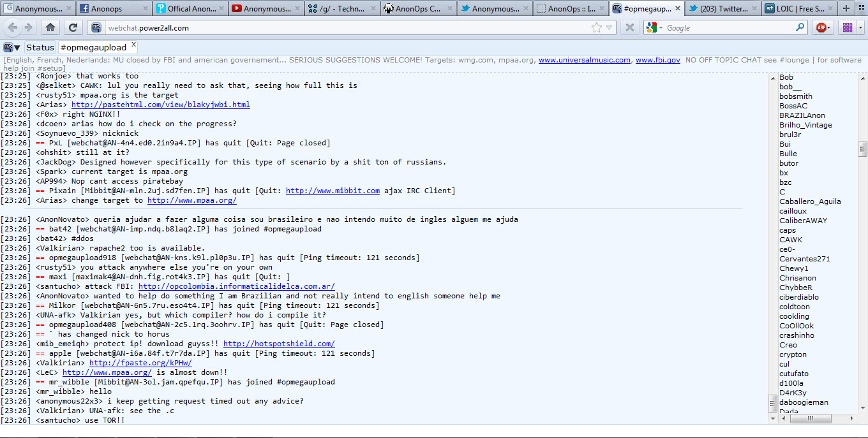
Task: Reload the page with the refresh icon
Action: 73,27
